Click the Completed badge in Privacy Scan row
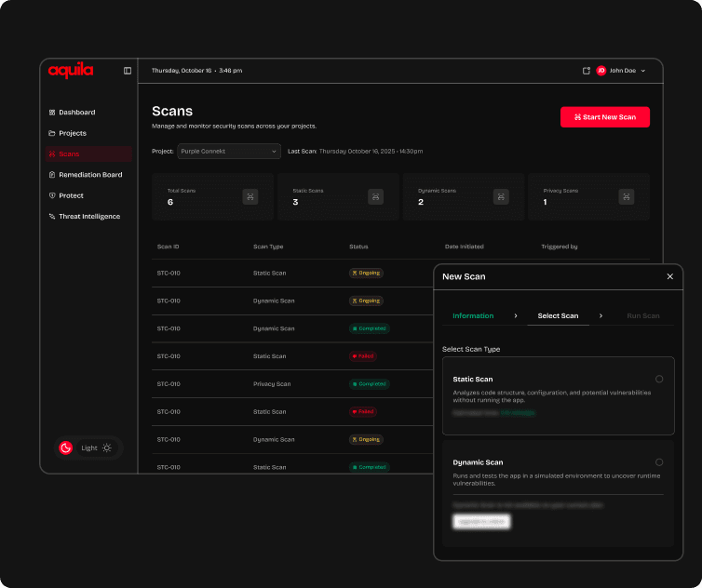The height and width of the screenshot is (588, 702). 370,384
